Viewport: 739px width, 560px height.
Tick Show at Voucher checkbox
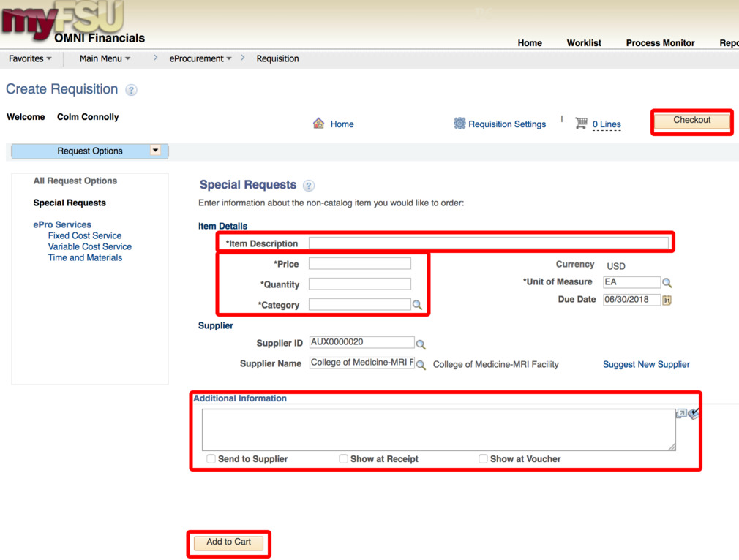point(483,458)
